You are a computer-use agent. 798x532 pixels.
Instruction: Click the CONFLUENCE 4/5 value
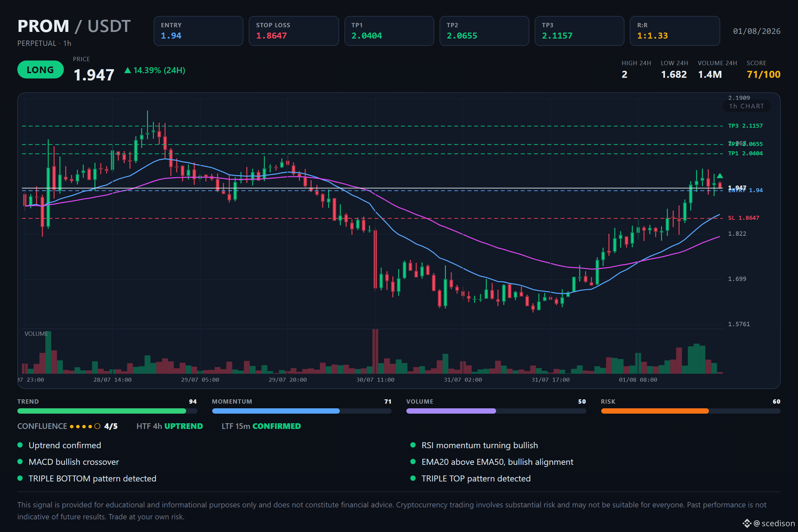click(111, 427)
